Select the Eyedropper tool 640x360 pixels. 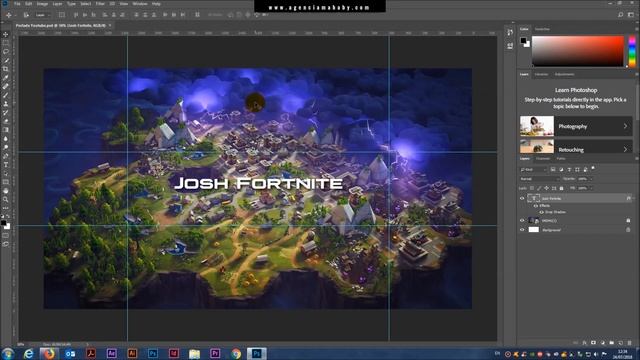pyautogui.click(x=6, y=78)
